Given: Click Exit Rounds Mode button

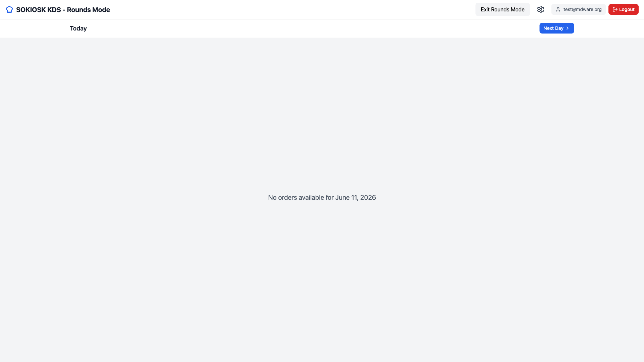Looking at the screenshot, I should pyautogui.click(x=502, y=9).
